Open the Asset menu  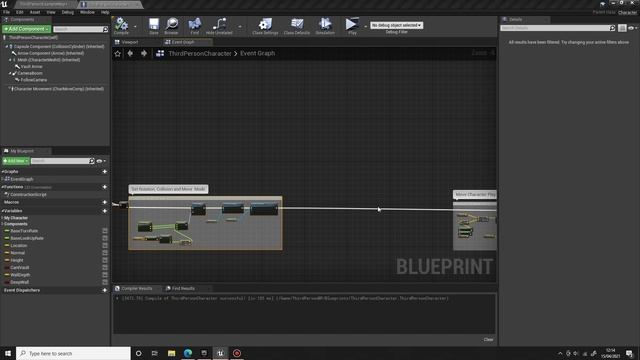click(x=35, y=12)
